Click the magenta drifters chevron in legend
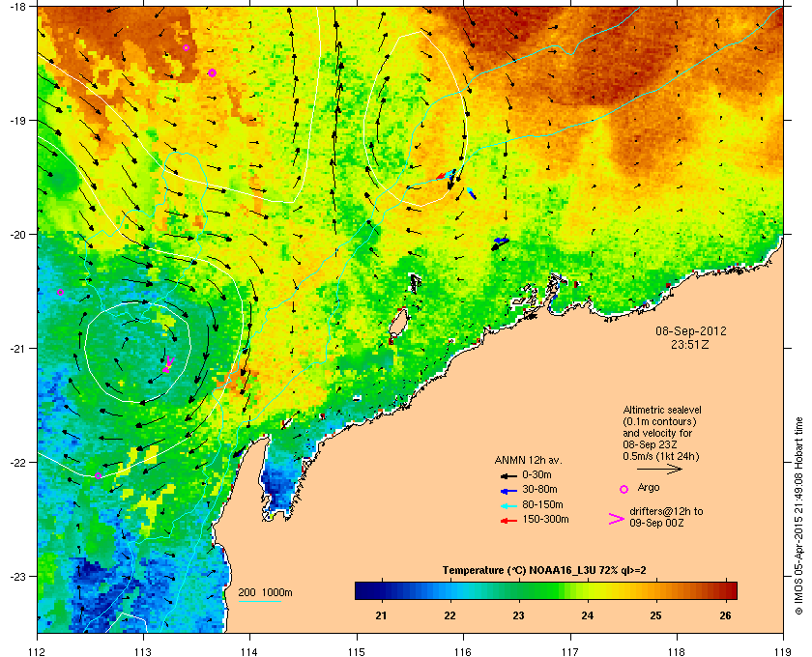 pos(617,519)
